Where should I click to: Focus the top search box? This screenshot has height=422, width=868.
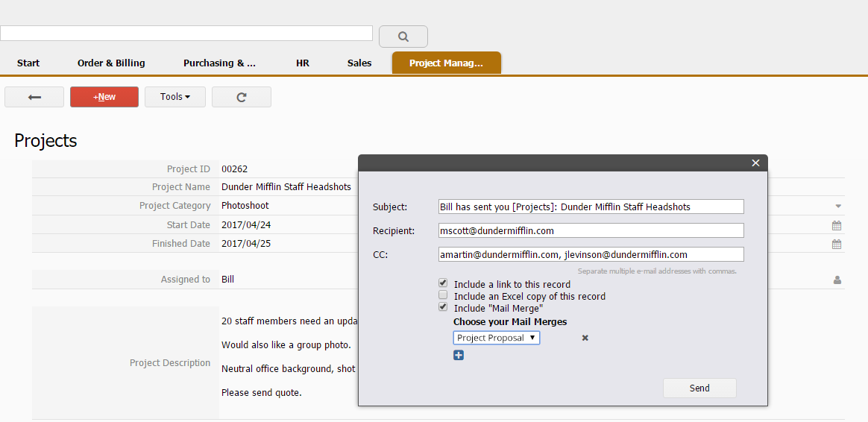pyautogui.click(x=186, y=34)
